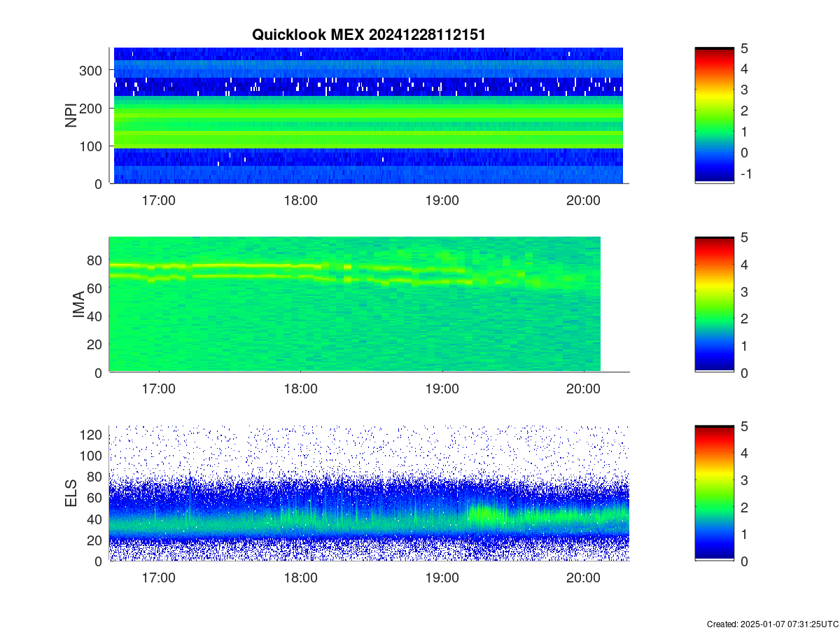Click the 19:00 tick under ELS panel
This screenshot has width=840, height=630.
[x=442, y=577]
